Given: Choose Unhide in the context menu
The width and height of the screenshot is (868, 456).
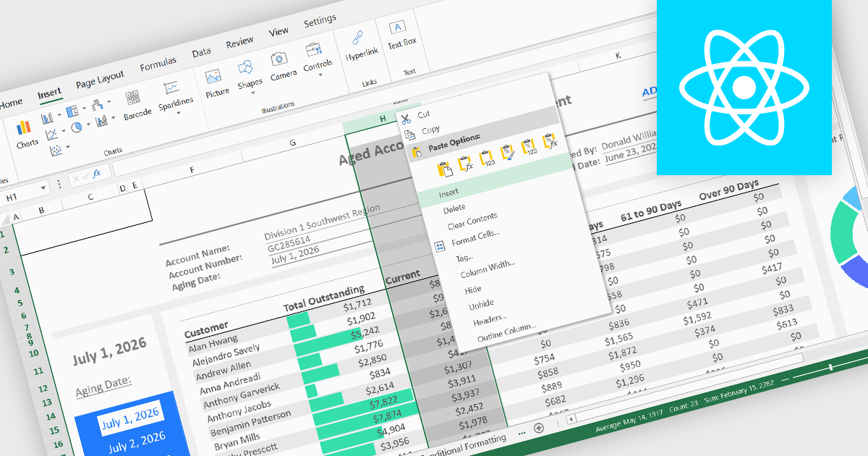Looking at the screenshot, I should 481,303.
